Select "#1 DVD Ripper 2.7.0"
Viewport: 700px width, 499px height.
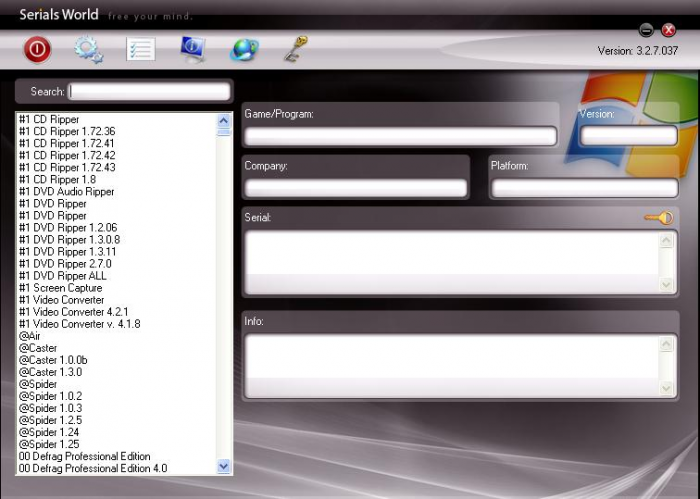(x=65, y=264)
